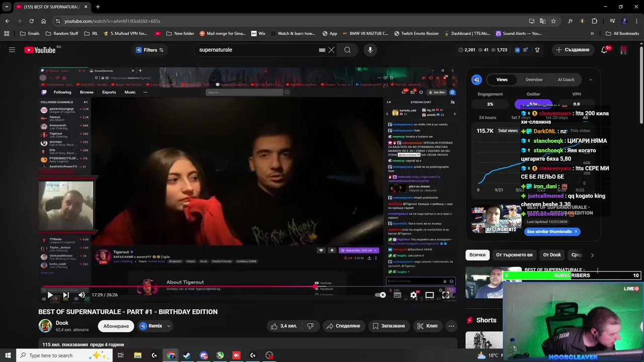Viewport: 644px width, 362px height.
Task: Click See similar thumbnails link
Action: pyautogui.click(x=552, y=231)
